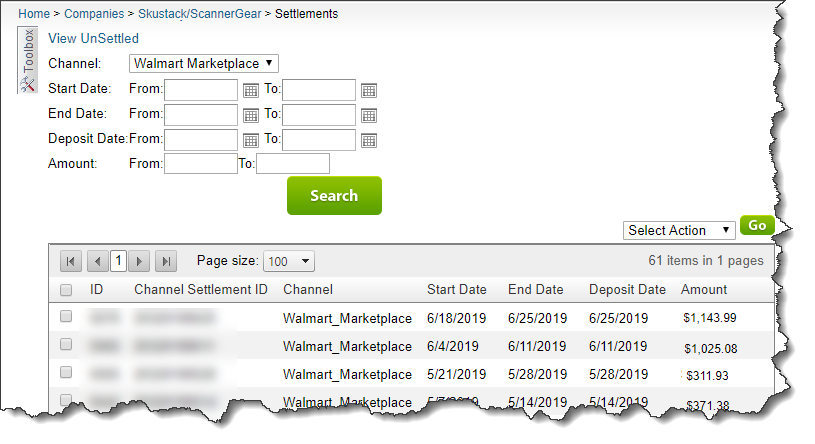Focus the Start Date From field
Image resolution: width=815 pixels, height=444 pixels.
click(x=201, y=90)
